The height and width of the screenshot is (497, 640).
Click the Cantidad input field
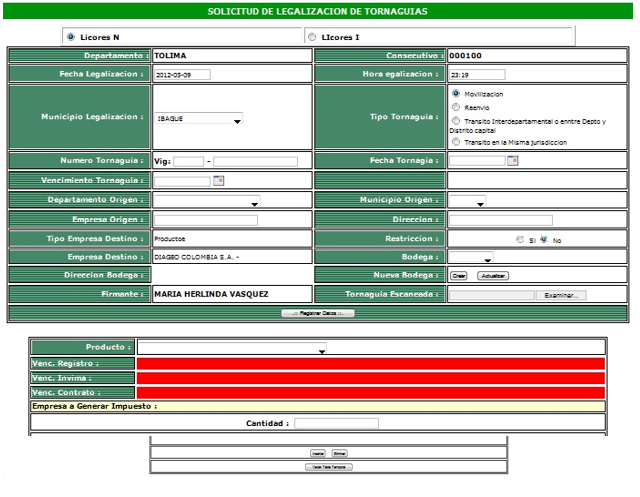[x=336, y=423]
